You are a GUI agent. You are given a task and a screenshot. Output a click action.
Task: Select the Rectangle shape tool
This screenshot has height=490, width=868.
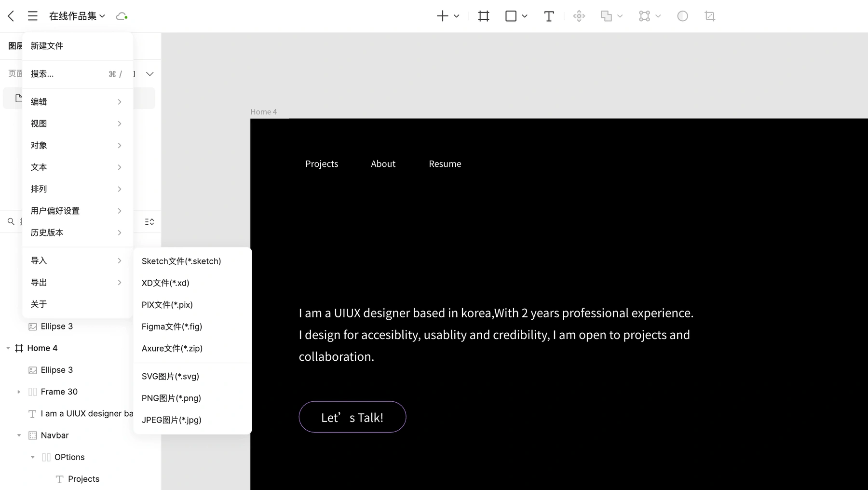[x=511, y=16]
